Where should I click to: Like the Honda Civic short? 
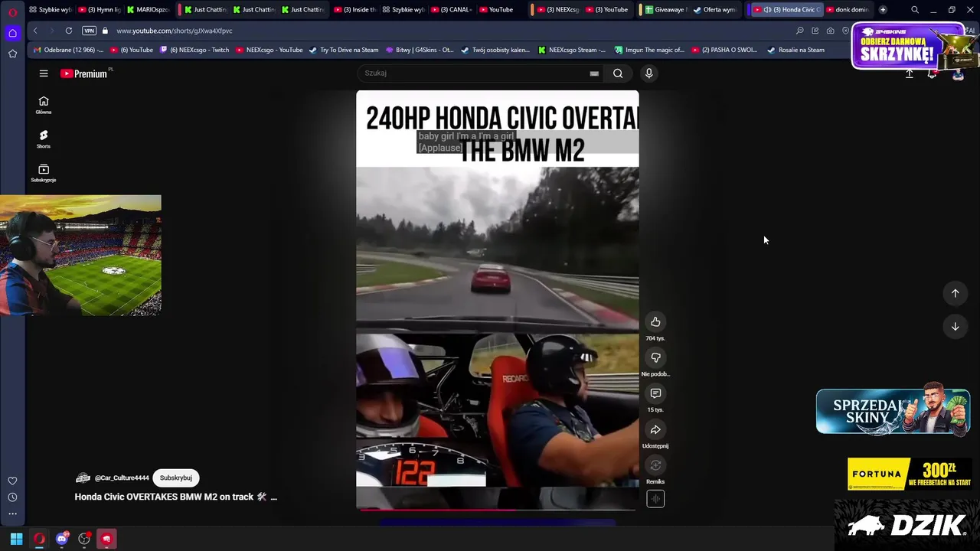(655, 322)
